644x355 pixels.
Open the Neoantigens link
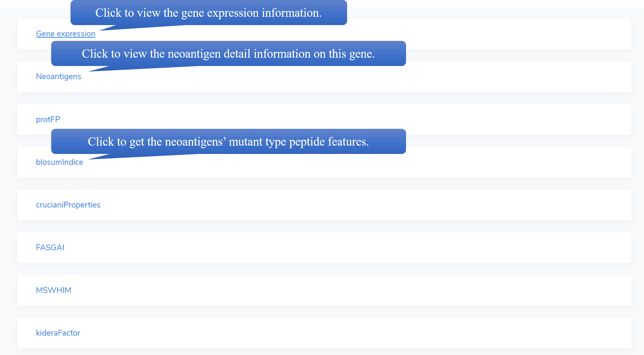click(x=58, y=77)
